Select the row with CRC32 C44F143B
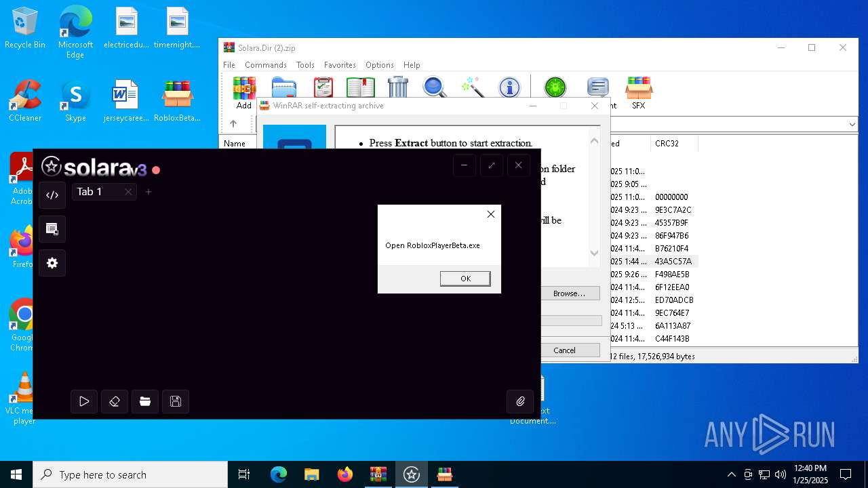Image resolution: width=868 pixels, height=488 pixels. 654,339
